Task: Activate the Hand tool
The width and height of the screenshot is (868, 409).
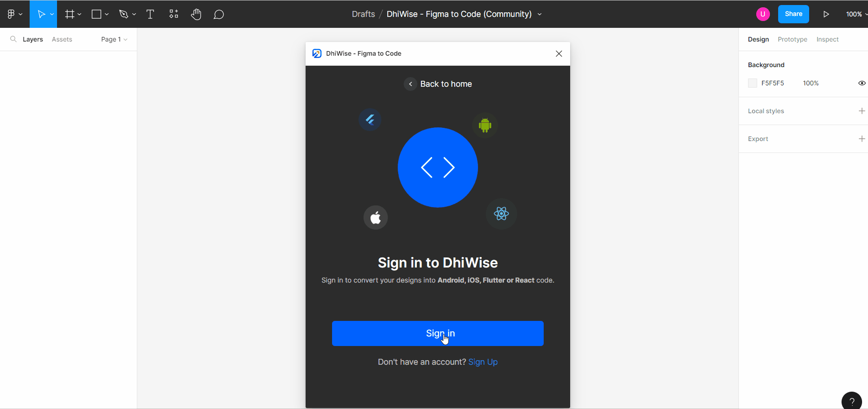Action: tap(196, 14)
